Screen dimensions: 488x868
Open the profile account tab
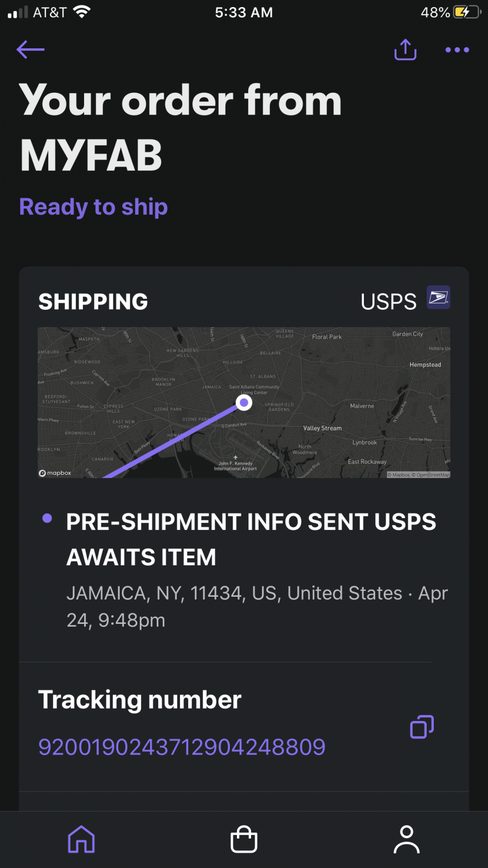point(407,839)
